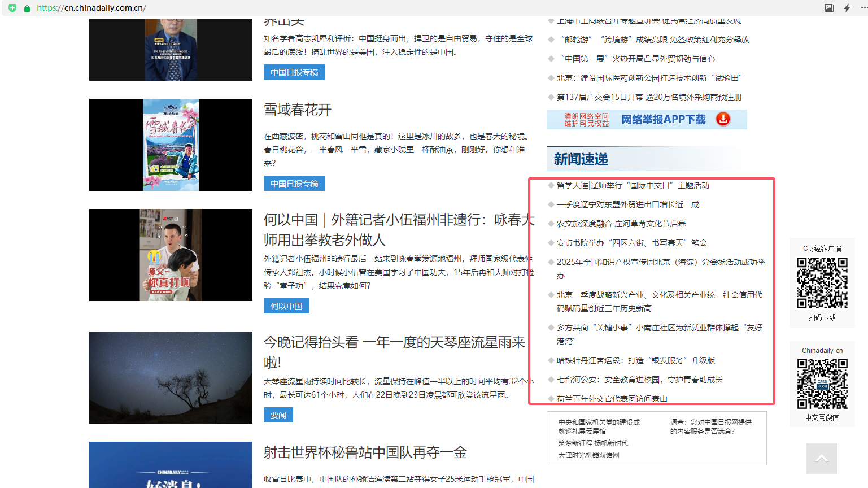Open link 安贞书院举办“四区六街、书写春天”笔会
The image size is (868, 488).
click(632, 243)
